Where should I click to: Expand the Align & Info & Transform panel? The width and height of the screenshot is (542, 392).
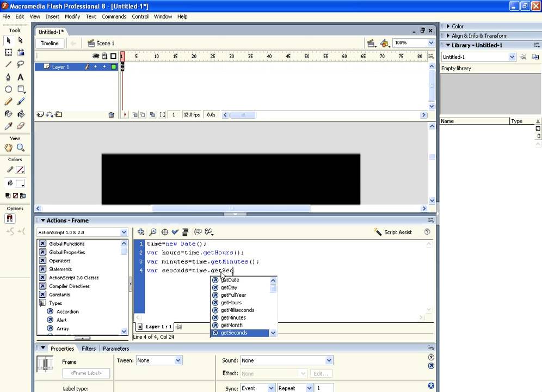pos(448,35)
